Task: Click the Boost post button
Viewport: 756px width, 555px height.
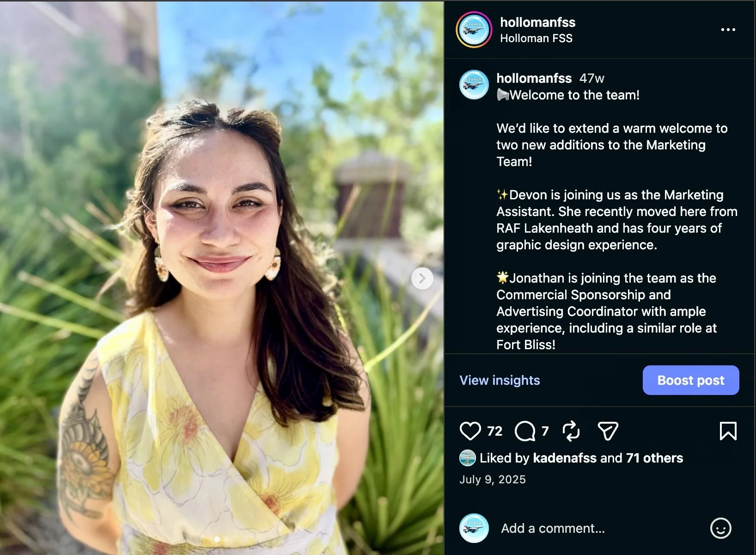Action: click(691, 380)
